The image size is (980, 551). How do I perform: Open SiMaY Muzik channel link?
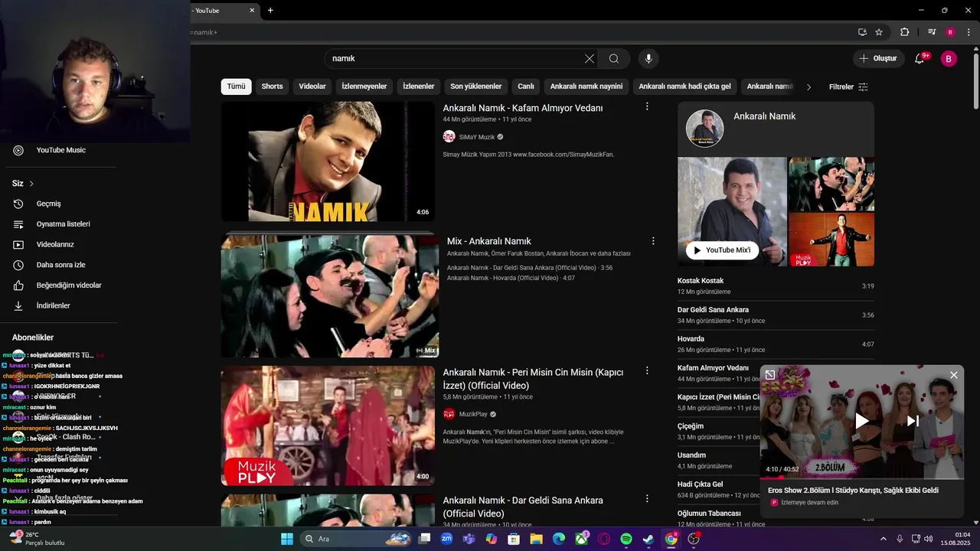(477, 137)
